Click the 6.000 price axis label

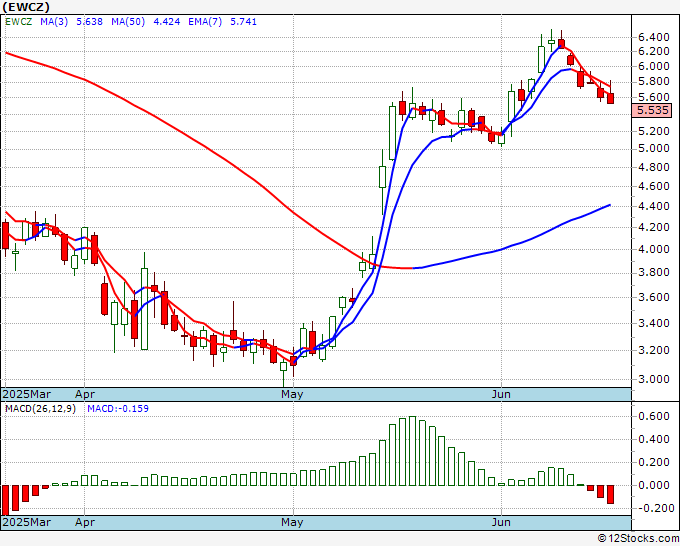[x=654, y=66]
